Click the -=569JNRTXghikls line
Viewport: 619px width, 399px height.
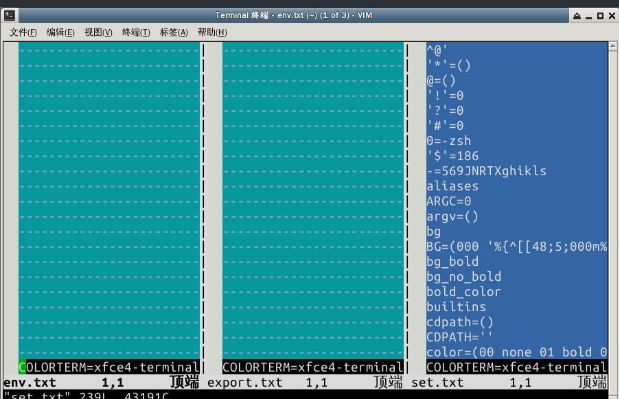pyautogui.click(x=486, y=171)
